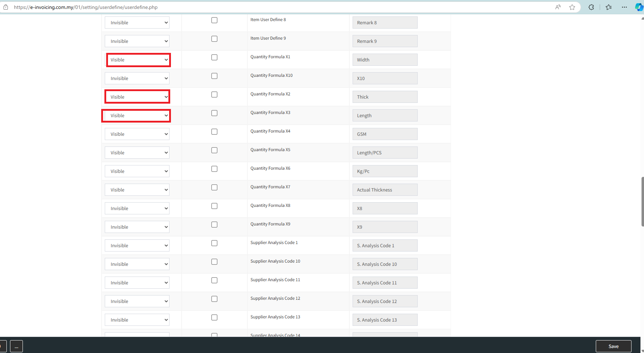View site info via the address bar lock icon
Screen dimensions: 644x353
(x=6, y=7)
